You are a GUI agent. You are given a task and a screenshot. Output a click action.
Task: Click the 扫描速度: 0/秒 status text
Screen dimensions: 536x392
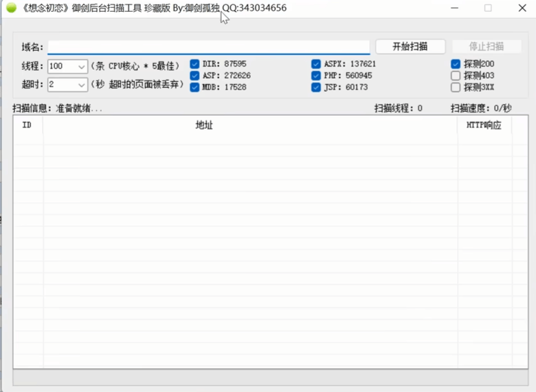click(481, 109)
